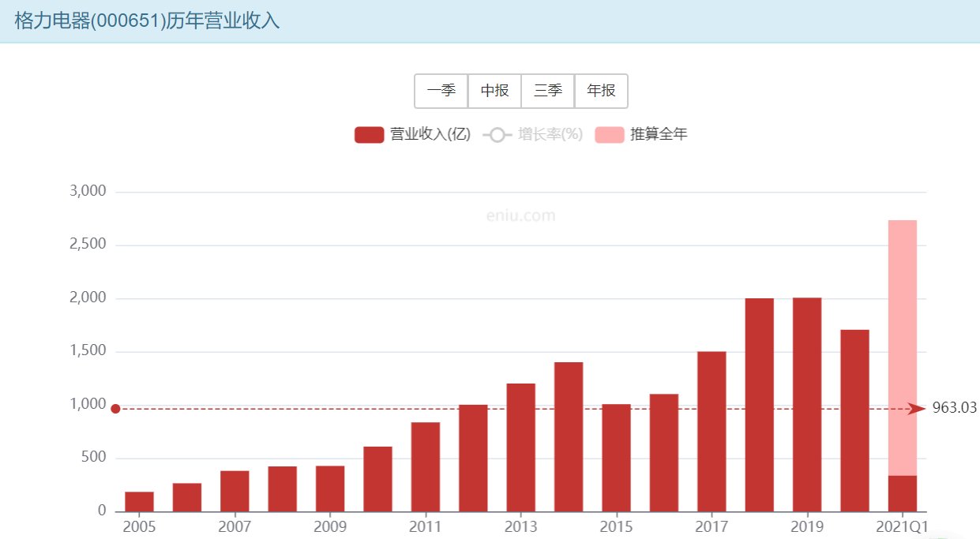
Task: Click the 2005 revenue bar
Action: tap(139, 501)
